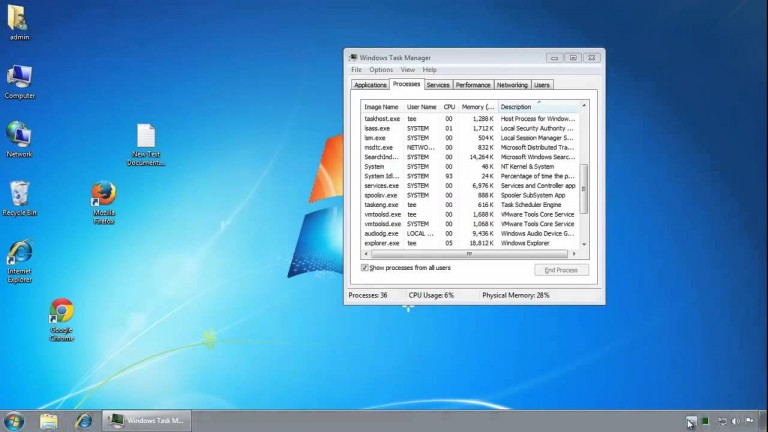This screenshot has height=432, width=768.
Task: Select the Mozilla Firefox desktop shortcut
Action: pyautogui.click(x=103, y=202)
